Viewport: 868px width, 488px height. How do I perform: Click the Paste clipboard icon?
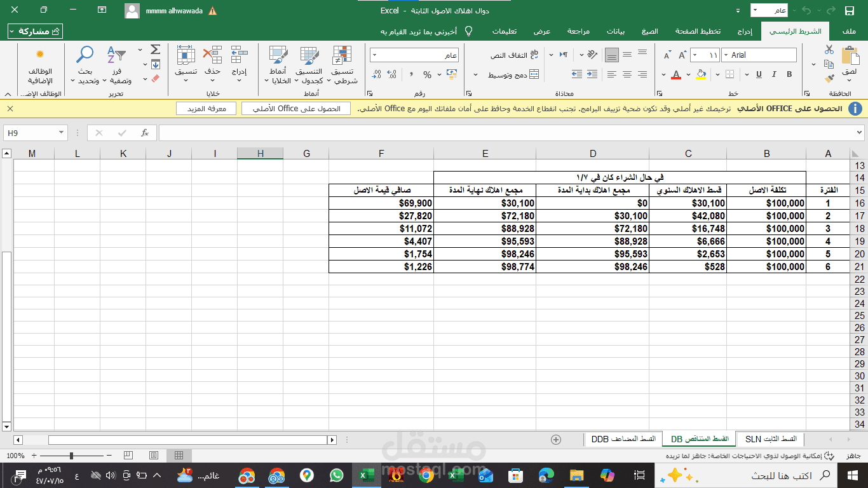coord(850,56)
